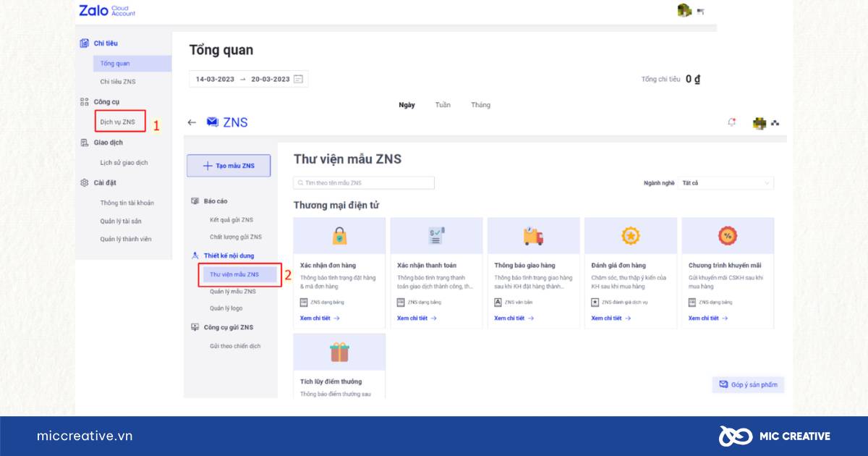Open the date range calendar icon
The height and width of the screenshot is (456, 868).
298,79
